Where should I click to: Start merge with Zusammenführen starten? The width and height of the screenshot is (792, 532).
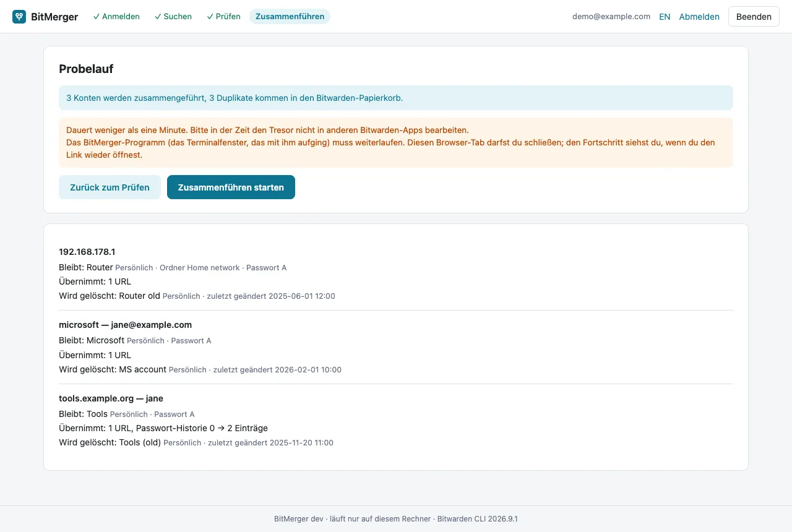(231, 187)
